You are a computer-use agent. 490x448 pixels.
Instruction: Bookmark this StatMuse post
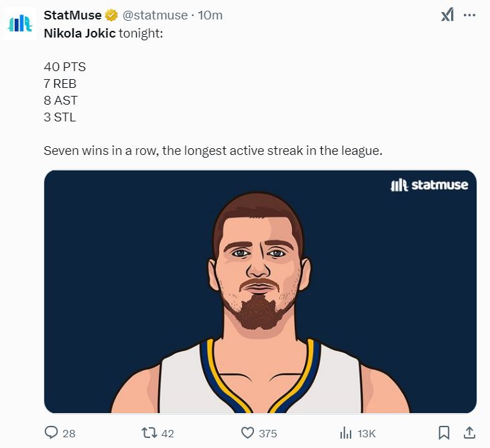coord(444,433)
